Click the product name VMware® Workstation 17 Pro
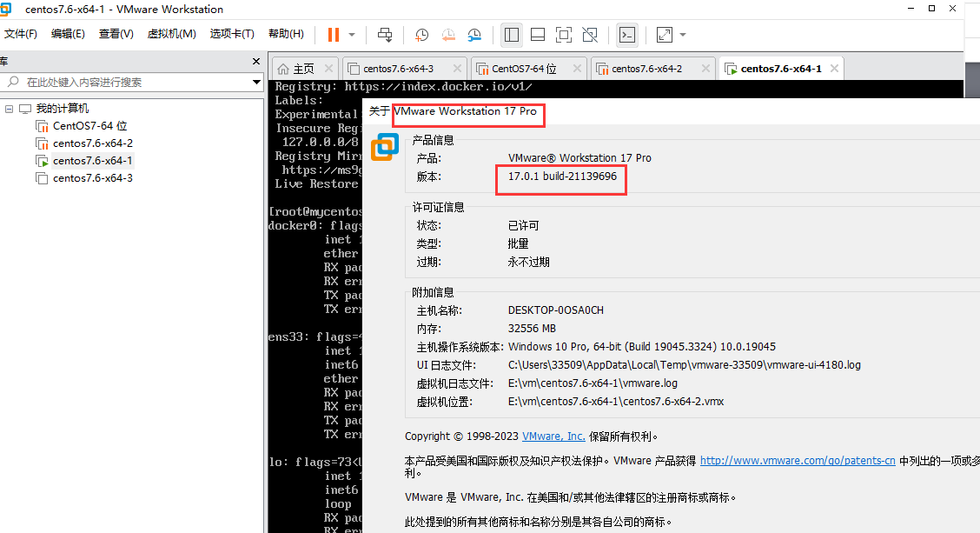The height and width of the screenshot is (533, 980). (579, 157)
